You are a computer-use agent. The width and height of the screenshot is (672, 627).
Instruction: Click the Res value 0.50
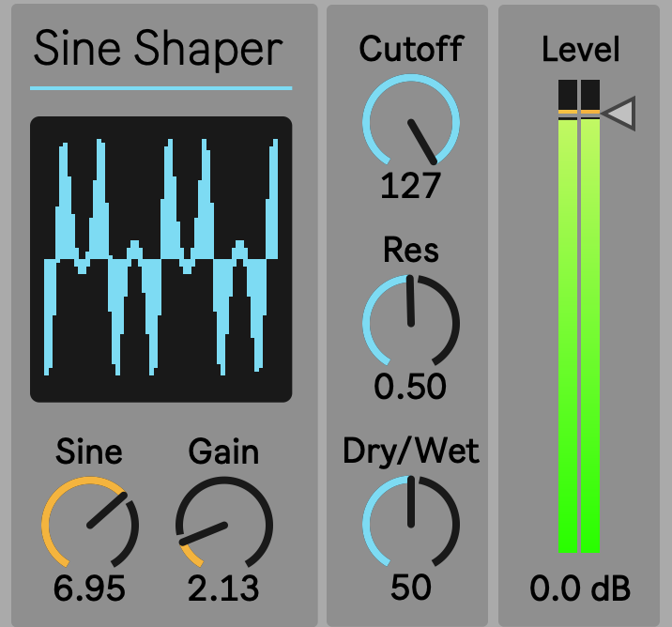tap(410, 387)
